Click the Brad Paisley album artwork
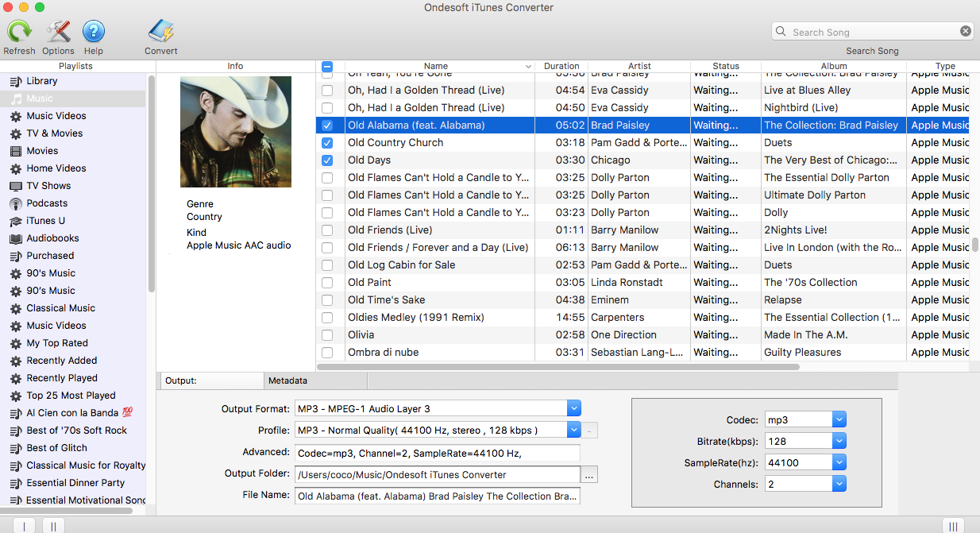 point(236,132)
